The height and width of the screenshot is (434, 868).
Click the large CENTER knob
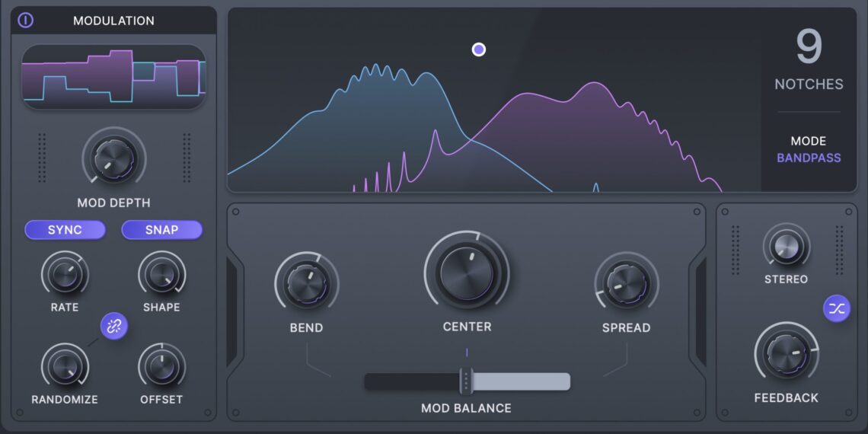[x=467, y=273]
